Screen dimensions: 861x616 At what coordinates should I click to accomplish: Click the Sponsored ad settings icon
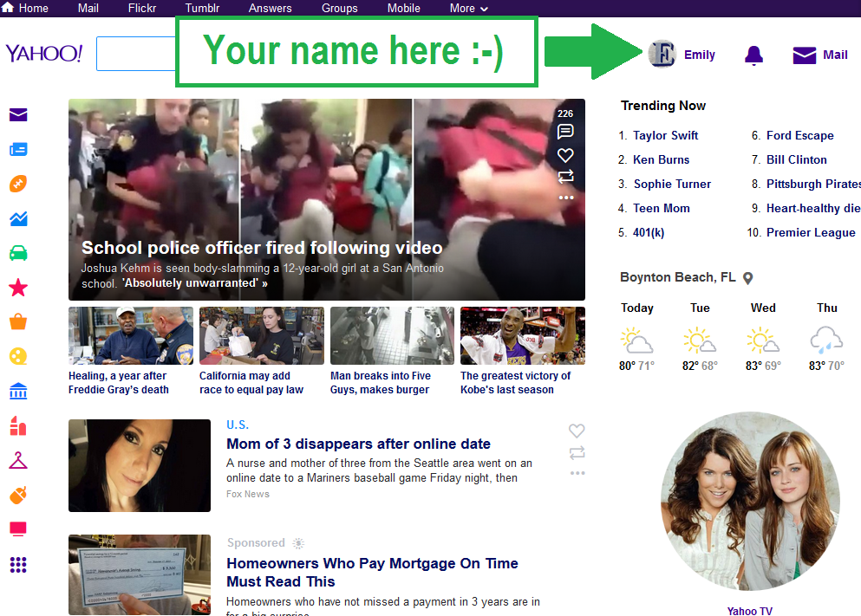[298, 543]
